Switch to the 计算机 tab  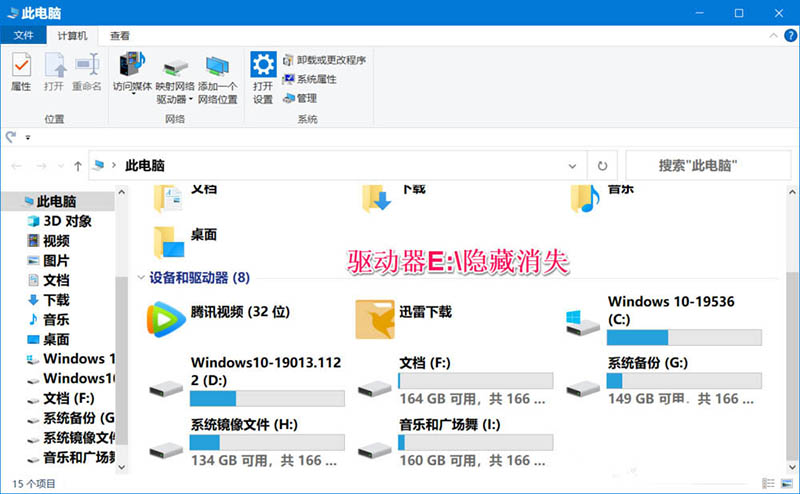(x=72, y=35)
